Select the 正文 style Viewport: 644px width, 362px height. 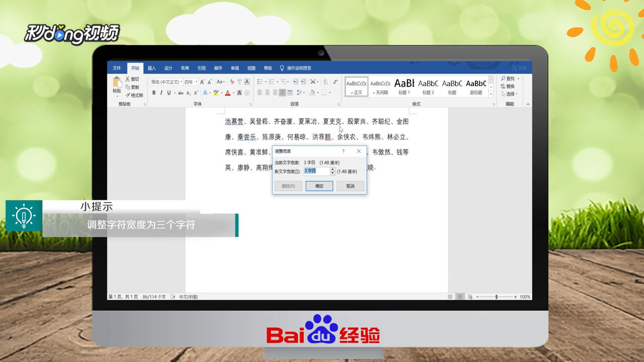point(357,86)
